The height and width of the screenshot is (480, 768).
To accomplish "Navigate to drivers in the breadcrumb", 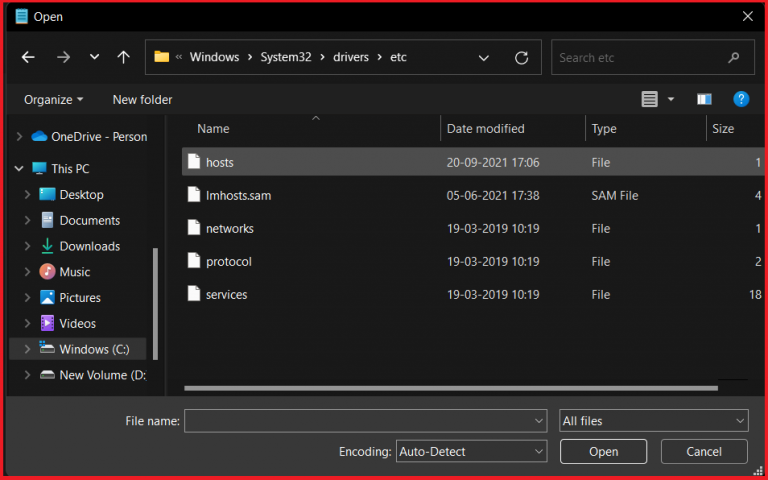I will 351,57.
